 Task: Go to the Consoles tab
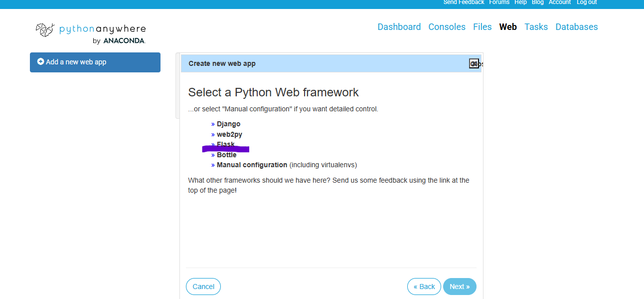(x=447, y=27)
